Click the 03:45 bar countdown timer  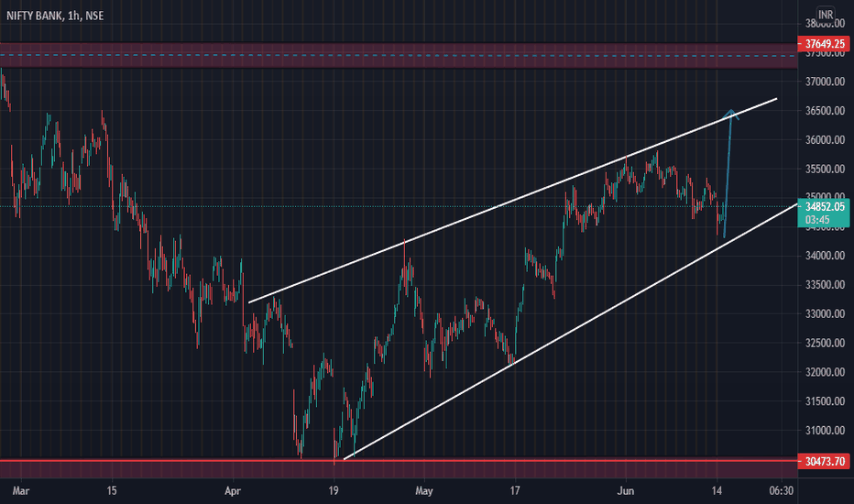[x=817, y=220]
